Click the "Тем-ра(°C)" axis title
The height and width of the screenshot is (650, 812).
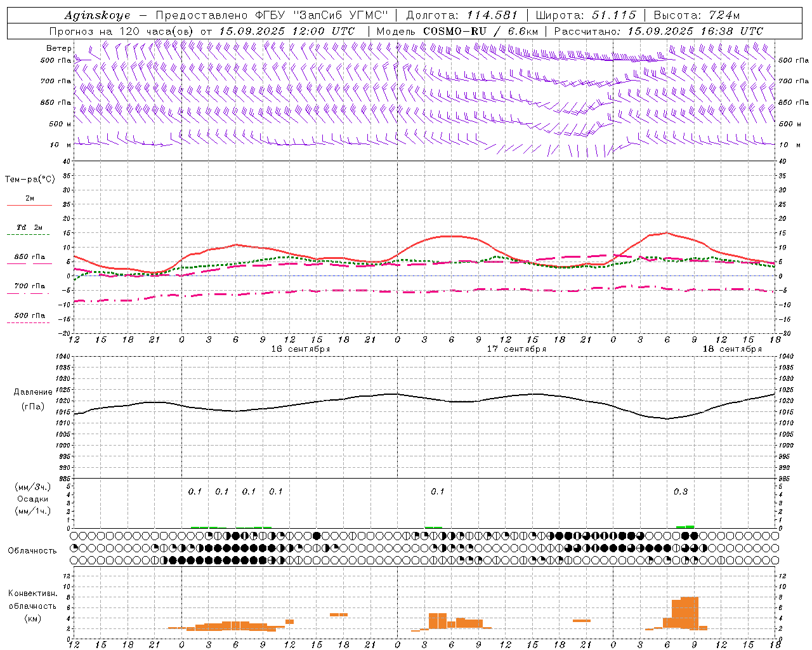pos(30,180)
